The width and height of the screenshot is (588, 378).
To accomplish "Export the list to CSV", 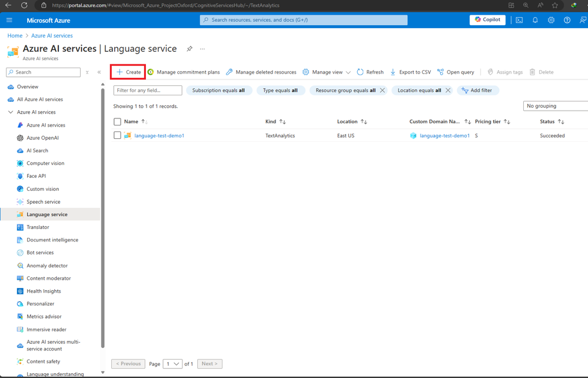I will coord(411,72).
